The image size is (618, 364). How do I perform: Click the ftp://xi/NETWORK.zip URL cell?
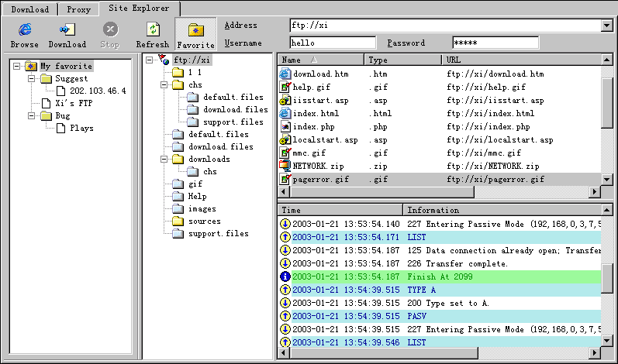click(492, 166)
